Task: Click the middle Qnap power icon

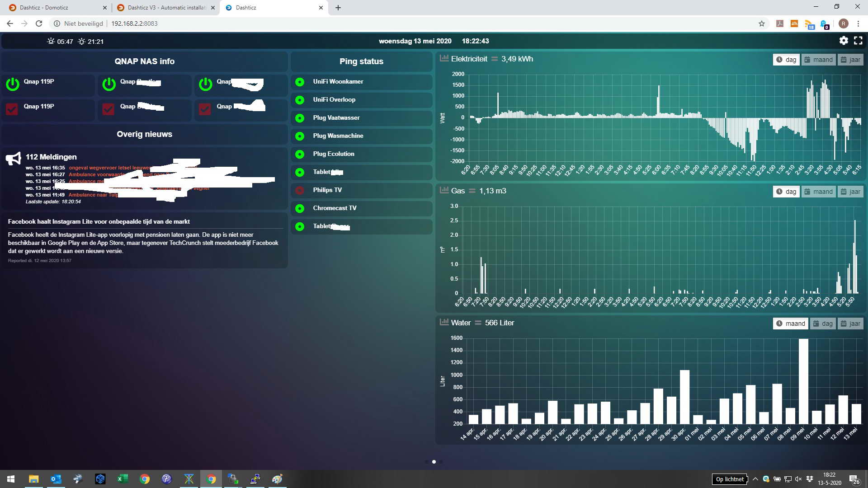Action: pyautogui.click(x=109, y=84)
